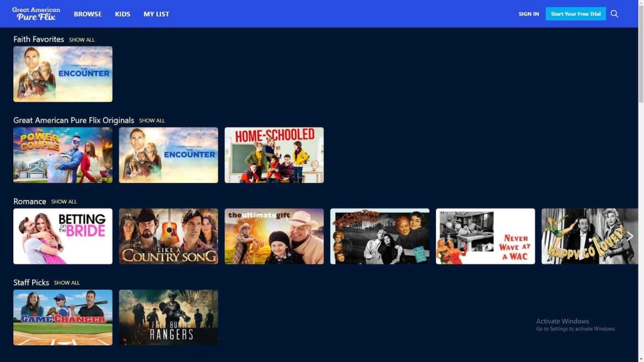This screenshot has width=644, height=362.
Task: Click the Staff Picks heading
Action: (31, 282)
